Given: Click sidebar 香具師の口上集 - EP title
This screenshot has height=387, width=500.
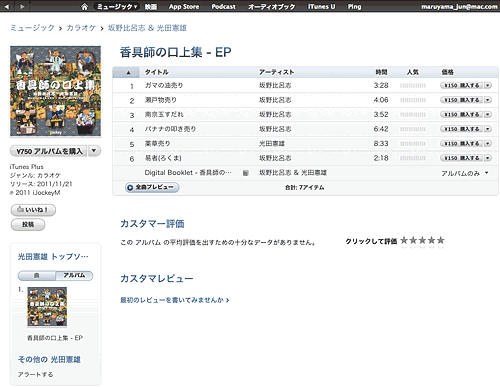Looking at the screenshot, I should click(55, 338).
